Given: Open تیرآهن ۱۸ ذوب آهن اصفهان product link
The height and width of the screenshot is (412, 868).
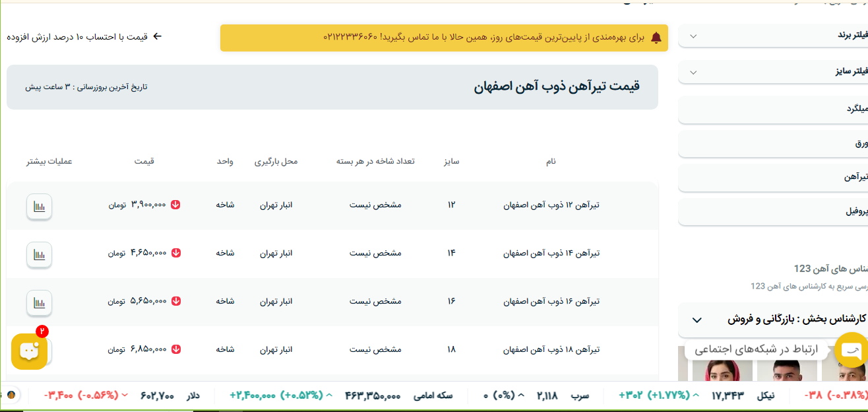Looking at the screenshot, I should tap(551, 349).
